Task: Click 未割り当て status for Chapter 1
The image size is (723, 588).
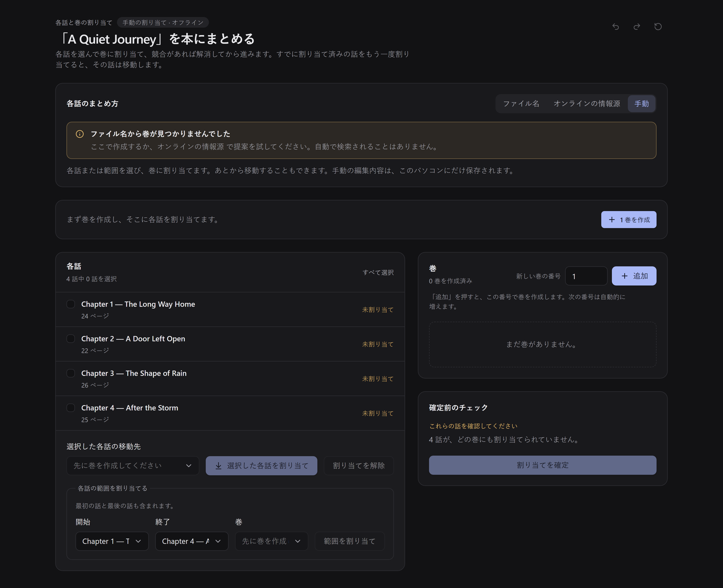Action: click(x=378, y=310)
